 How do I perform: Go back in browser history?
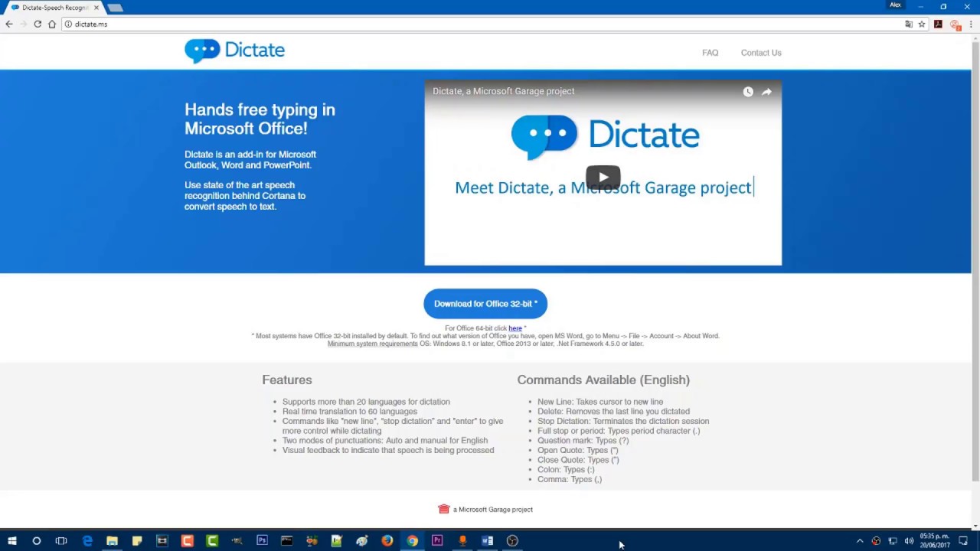9,24
